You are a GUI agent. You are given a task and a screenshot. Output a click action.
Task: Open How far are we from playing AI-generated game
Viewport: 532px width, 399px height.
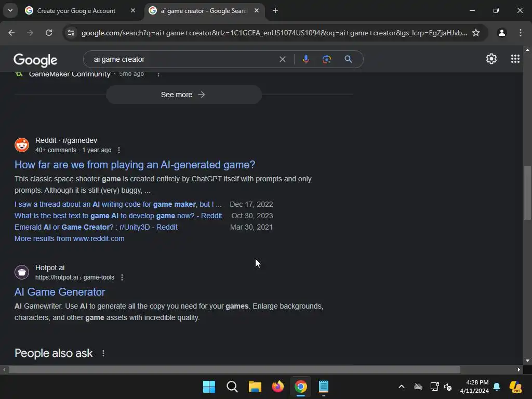pyautogui.click(x=135, y=165)
